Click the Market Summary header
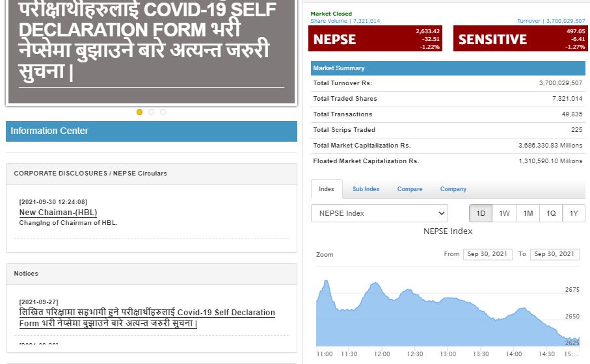Screen dimensions: 590x364 click(448, 68)
